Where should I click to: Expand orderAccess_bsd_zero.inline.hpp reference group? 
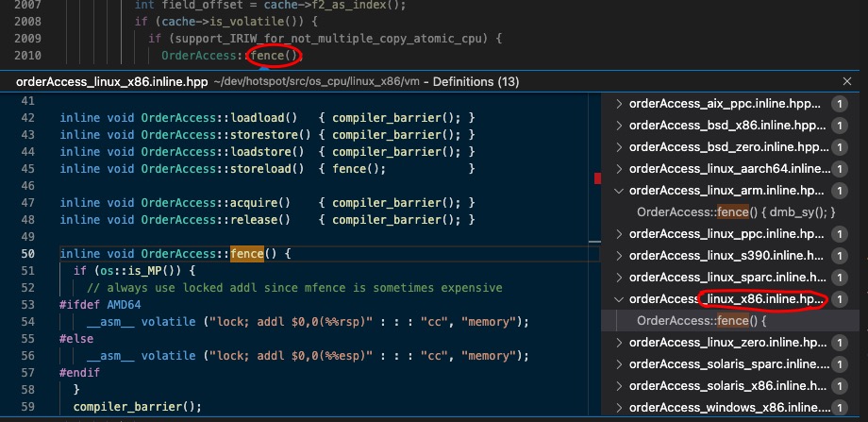click(x=619, y=146)
